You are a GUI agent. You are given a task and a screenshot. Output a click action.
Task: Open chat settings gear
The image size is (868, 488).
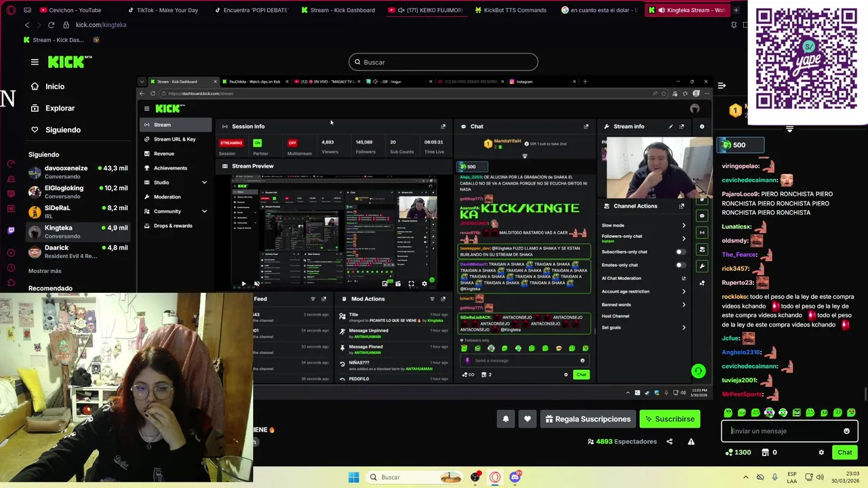821,452
